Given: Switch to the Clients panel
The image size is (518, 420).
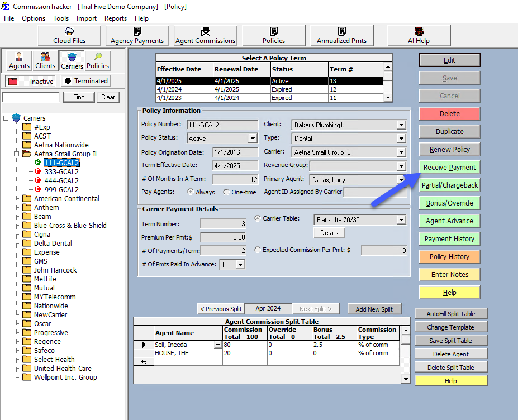Looking at the screenshot, I should click(x=45, y=60).
